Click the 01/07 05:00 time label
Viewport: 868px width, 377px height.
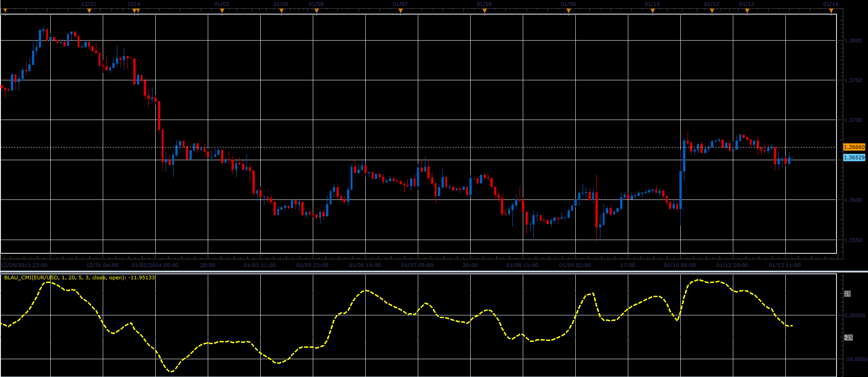coord(417,265)
